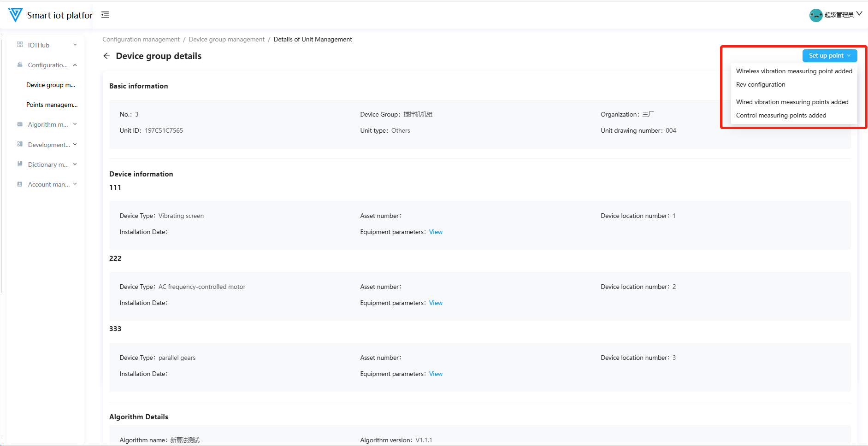This screenshot has width=868, height=446.
Task: Click the Algorithm management sidebar icon
Action: coord(20,124)
